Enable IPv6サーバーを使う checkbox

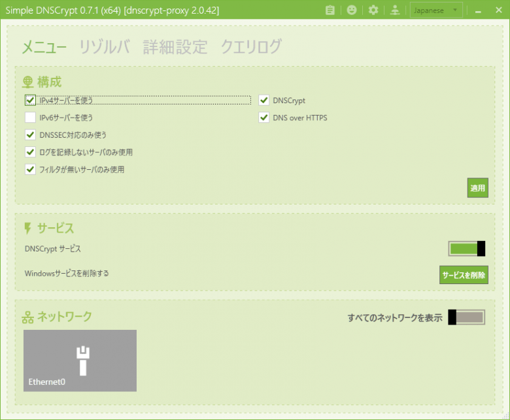tap(30, 118)
